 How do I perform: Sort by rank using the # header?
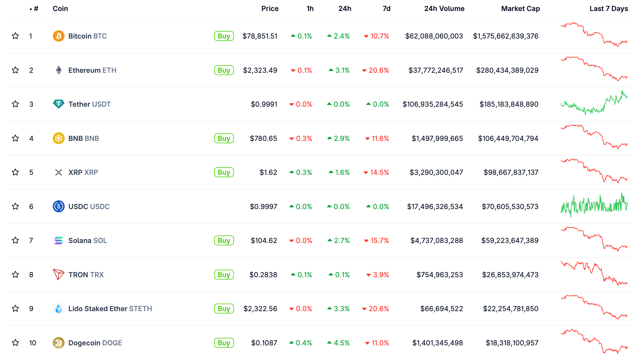pyautogui.click(x=36, y=9)
